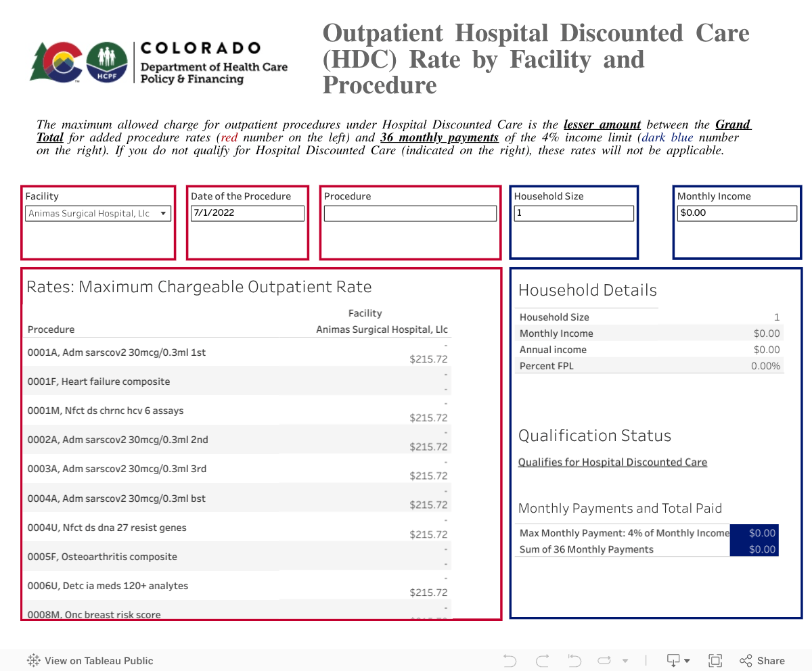The image size is (812, 671).
Task: Click the Household Size value 1 in Household Details
Action: (x=777, y=317)
